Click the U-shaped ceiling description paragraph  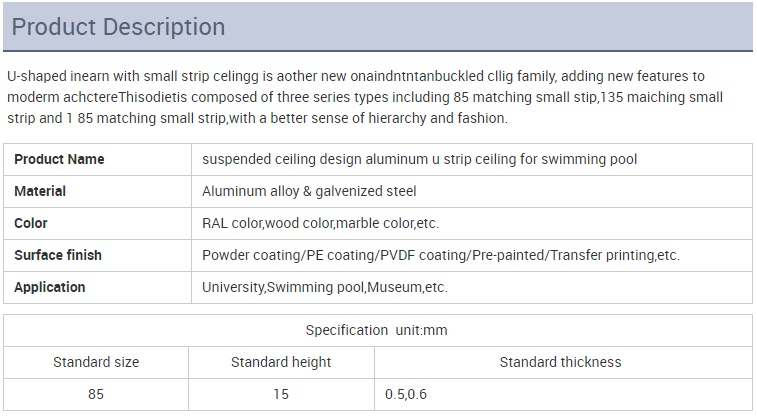pyautogui.click(x=364, y=97)
